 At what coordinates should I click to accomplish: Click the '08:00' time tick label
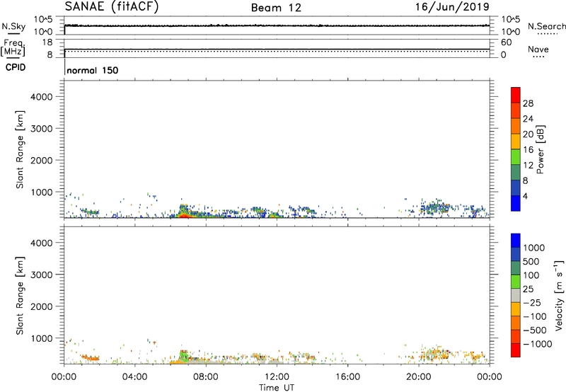click(x=206, y=377)
